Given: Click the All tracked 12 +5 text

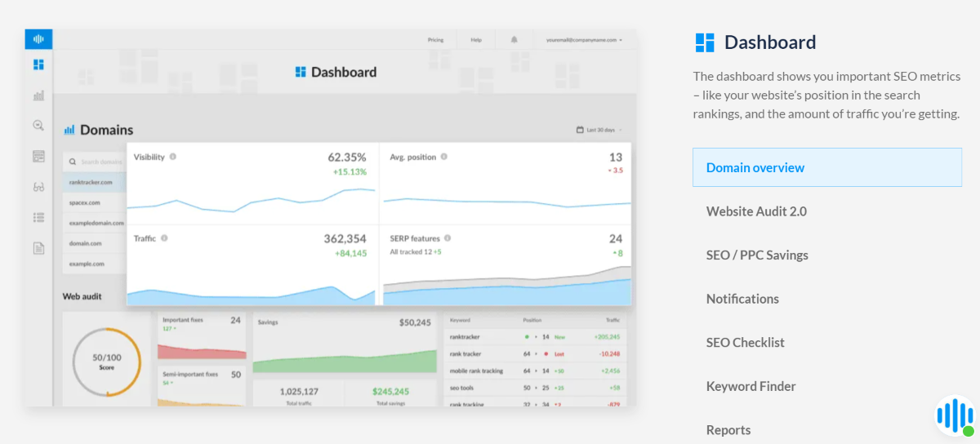Looking at the screenshot, I should (416, 252).
